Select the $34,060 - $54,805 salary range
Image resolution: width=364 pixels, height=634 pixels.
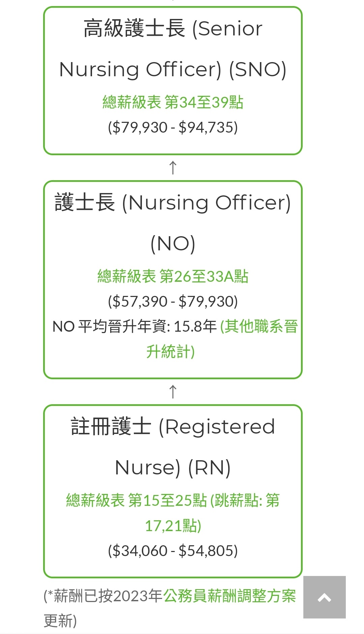pos(173,551)
